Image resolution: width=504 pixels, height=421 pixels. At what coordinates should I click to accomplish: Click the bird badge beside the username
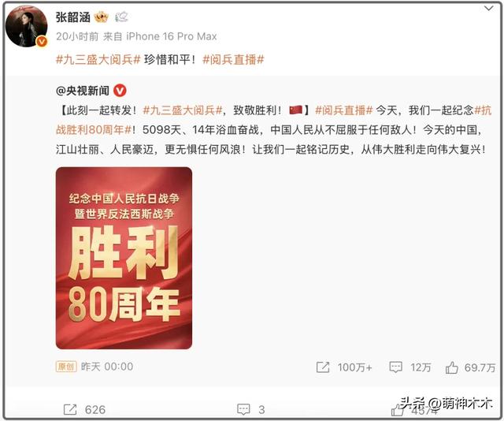(122, 17)
